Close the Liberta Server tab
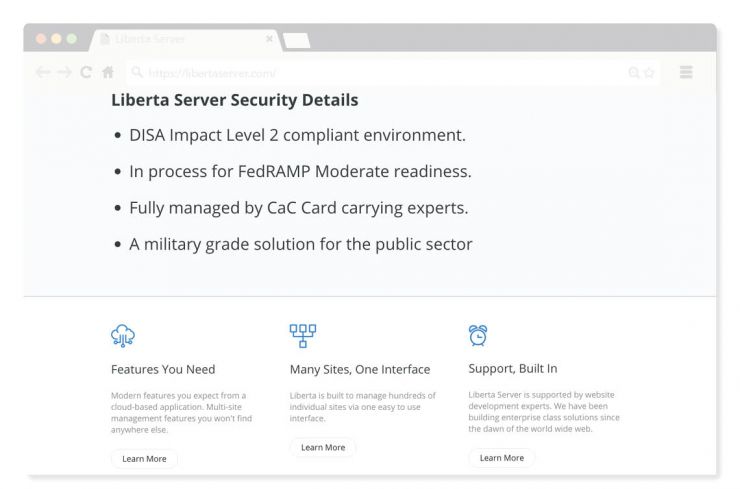The image size is (740, 489). 269,39
